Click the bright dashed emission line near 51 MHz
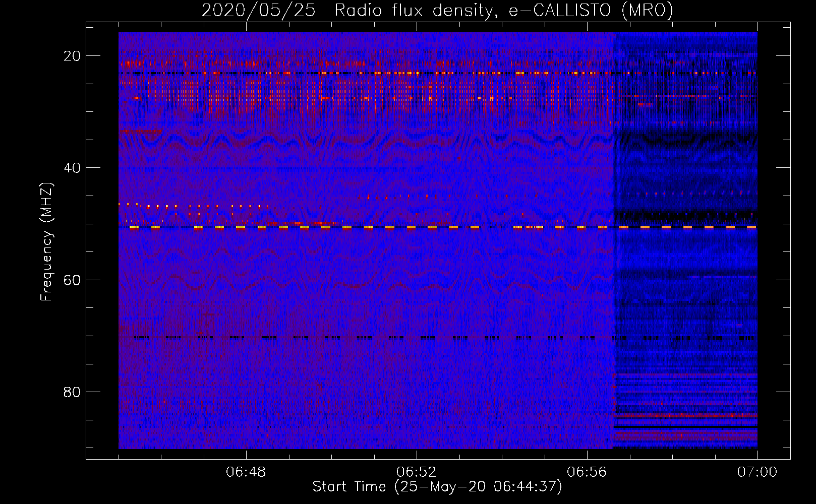Screen dimensions: 816x504 [x=438, y=227]
